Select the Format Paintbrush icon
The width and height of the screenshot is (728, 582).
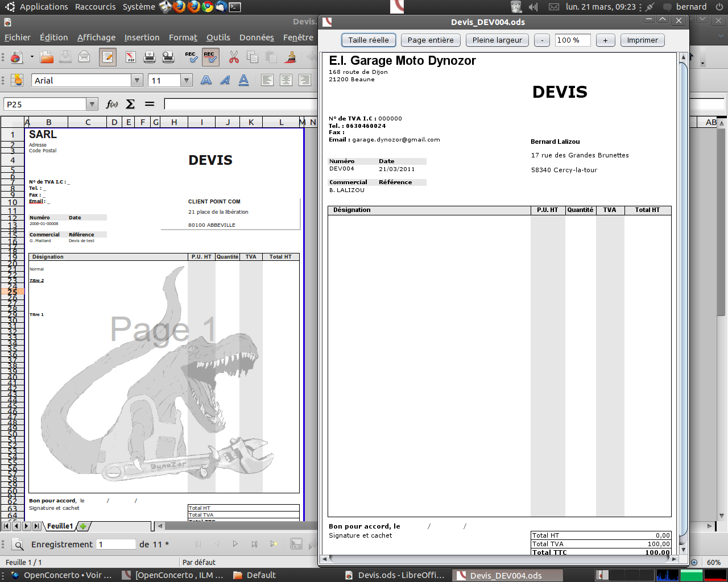point(291,57)
